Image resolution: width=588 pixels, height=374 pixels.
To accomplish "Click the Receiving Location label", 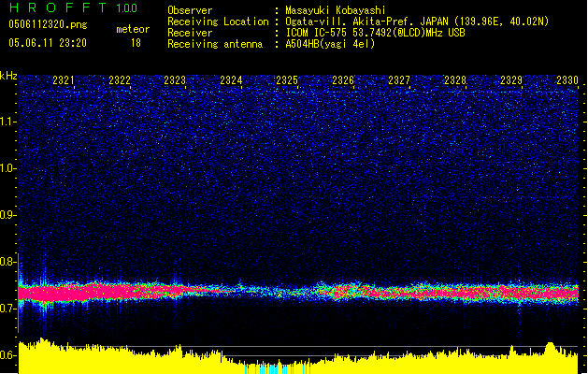I will pyautogui.click(x=218, y=22).
